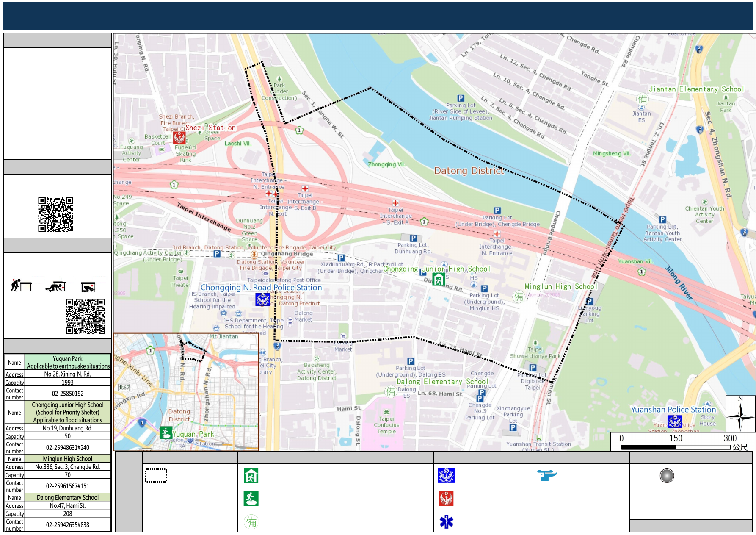Click the 'No.47, Hami St.' address cell
Image resolution: width=756 pixels, height=535 pixels.
(68, 506)
